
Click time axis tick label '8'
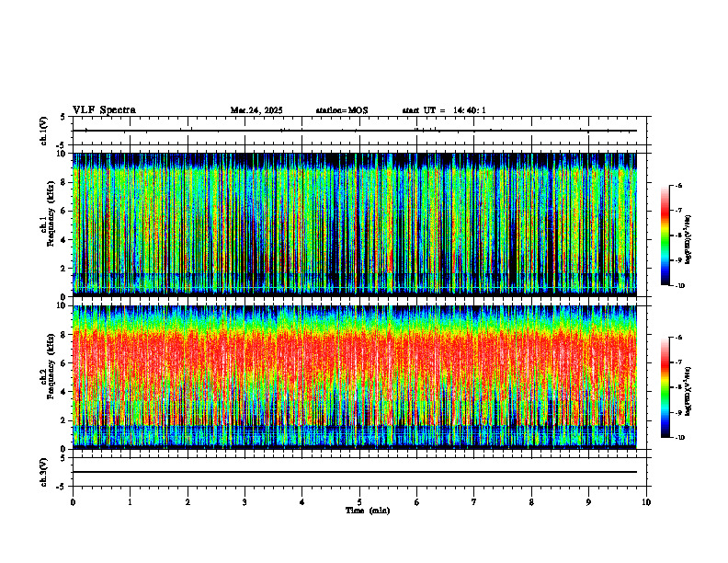pyautogui.click(x=531, y=502)
